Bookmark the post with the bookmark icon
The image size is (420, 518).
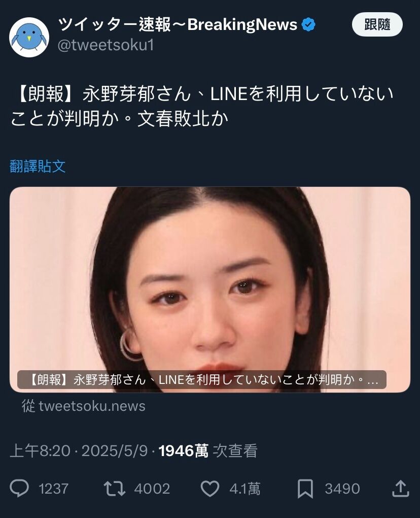[305, 489]
